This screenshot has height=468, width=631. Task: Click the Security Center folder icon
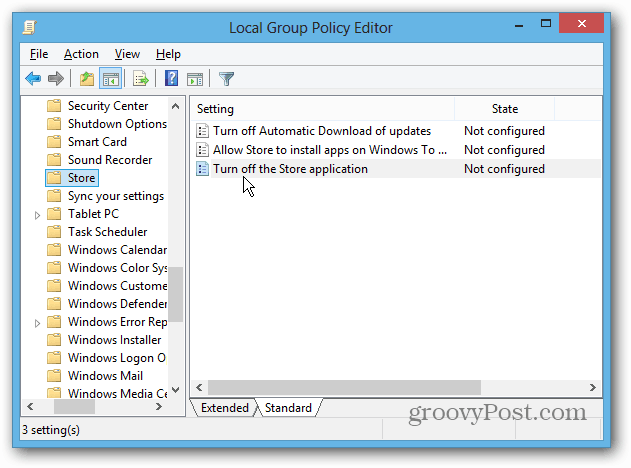point(54,106)
